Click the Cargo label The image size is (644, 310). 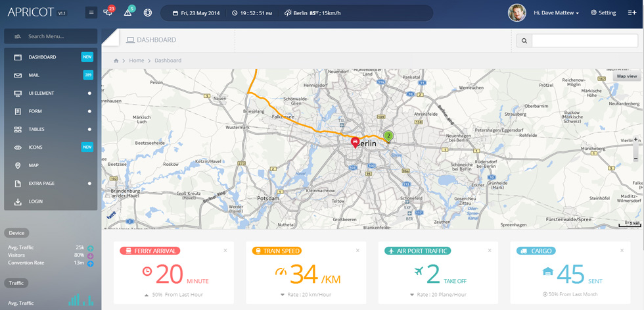point(536,251)
